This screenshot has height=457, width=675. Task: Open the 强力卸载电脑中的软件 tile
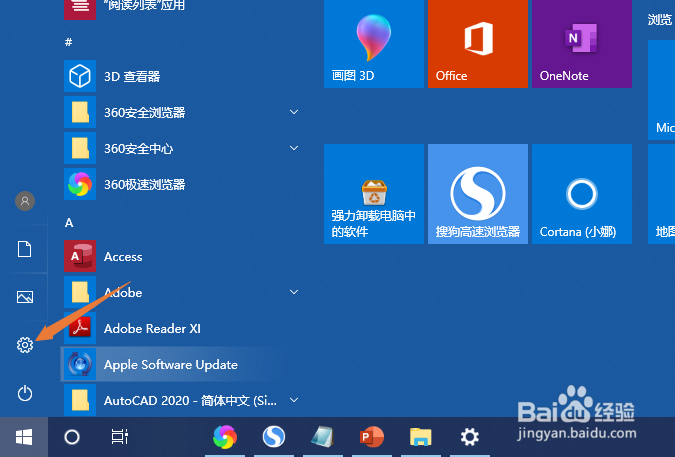[x=374, y=194]
